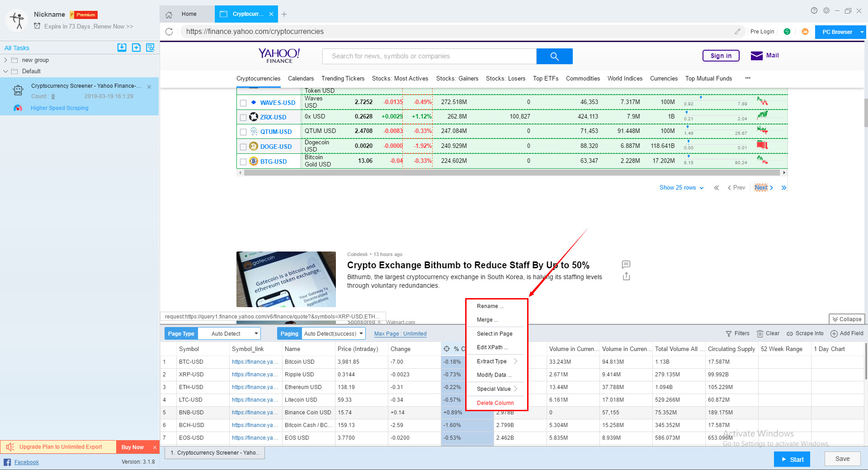Click the Renew Now link
This screenshot has width=868, height=470.
click(113, 27)
